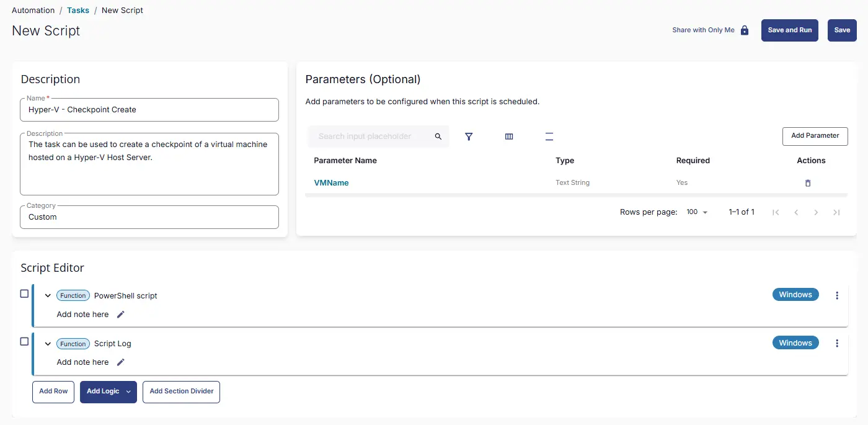Edit the PowerShell script note pencil icon
The image size is (868, 425).
[x=121, y=315]
